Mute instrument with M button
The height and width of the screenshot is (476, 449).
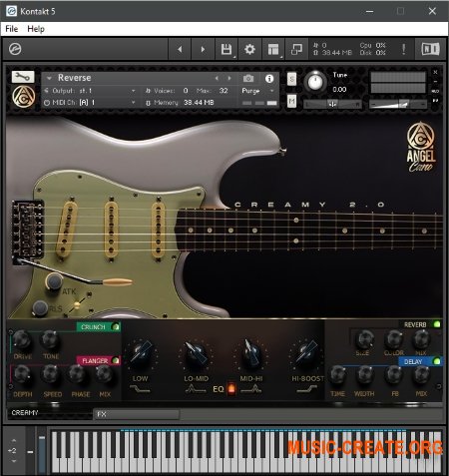pos(291,101)
